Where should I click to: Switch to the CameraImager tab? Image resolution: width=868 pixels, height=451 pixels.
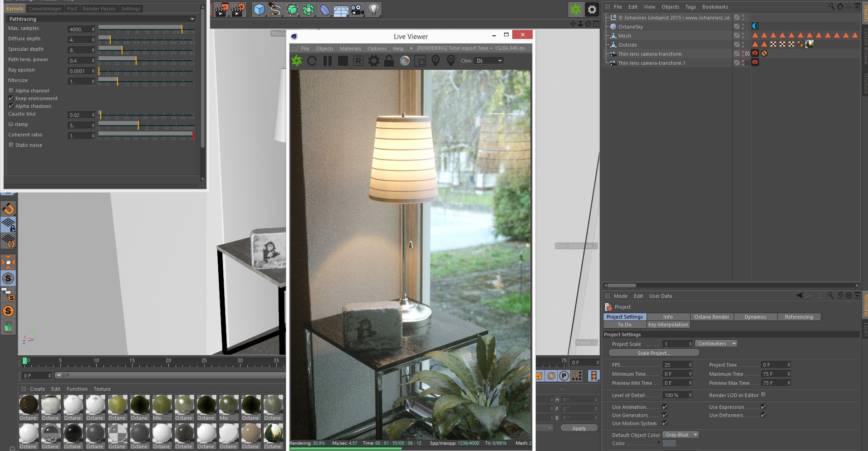pos(45,9)
